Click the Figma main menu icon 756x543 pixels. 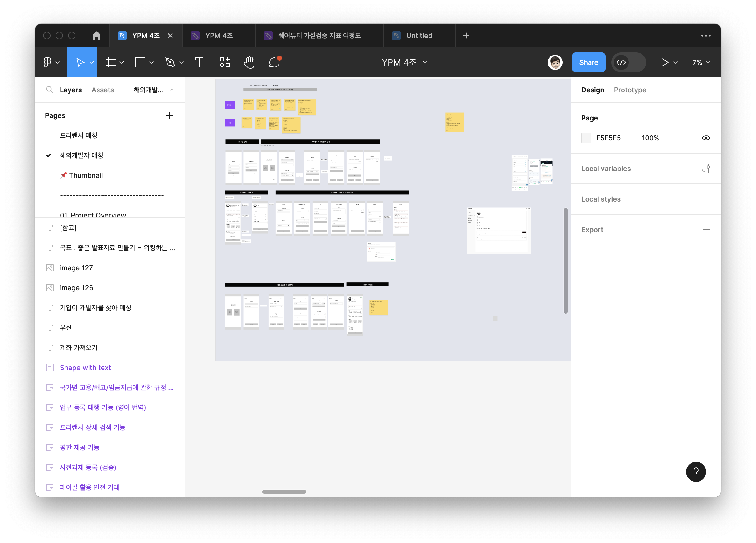coord(48,62)
